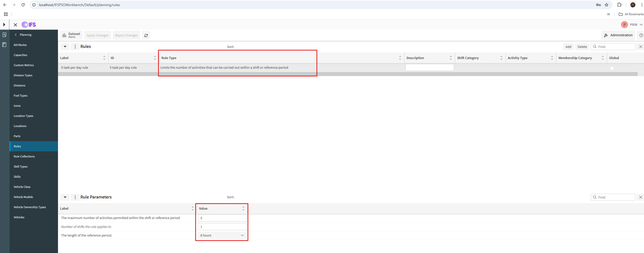Click the maximum activities value field showing 5
This screenshot has height=253, width=644.
(x=222, y=218)
